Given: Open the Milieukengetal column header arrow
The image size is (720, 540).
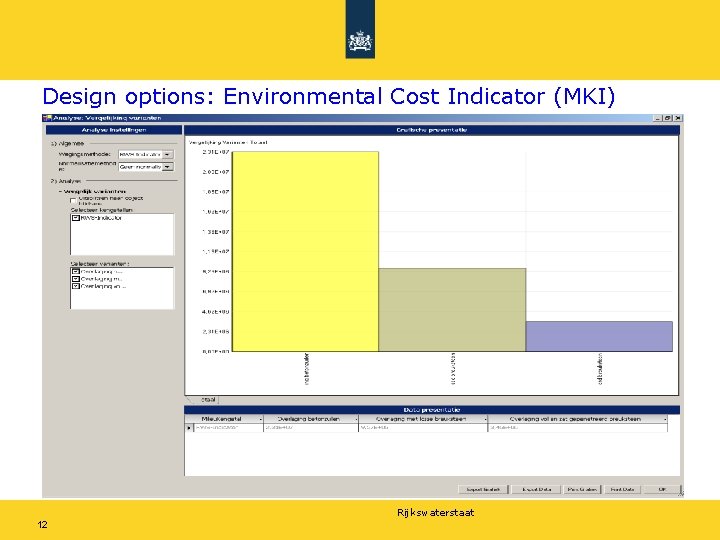Looking at the screenshot, I should [x=260, y=419].
